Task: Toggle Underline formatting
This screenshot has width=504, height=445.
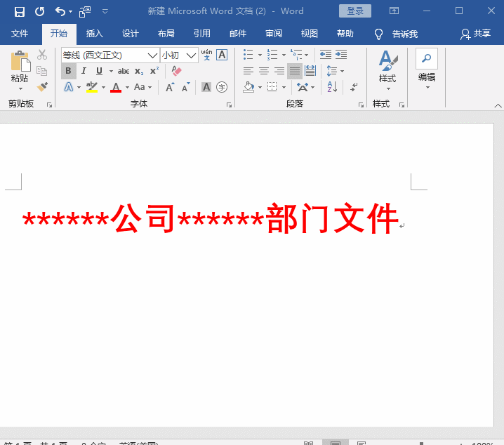Action: (99, 71)
